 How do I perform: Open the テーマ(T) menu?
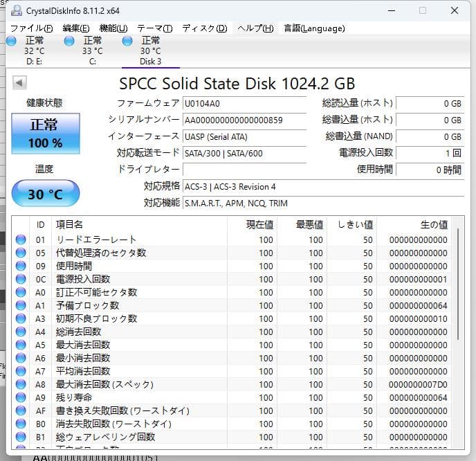(x=155, y=28)
